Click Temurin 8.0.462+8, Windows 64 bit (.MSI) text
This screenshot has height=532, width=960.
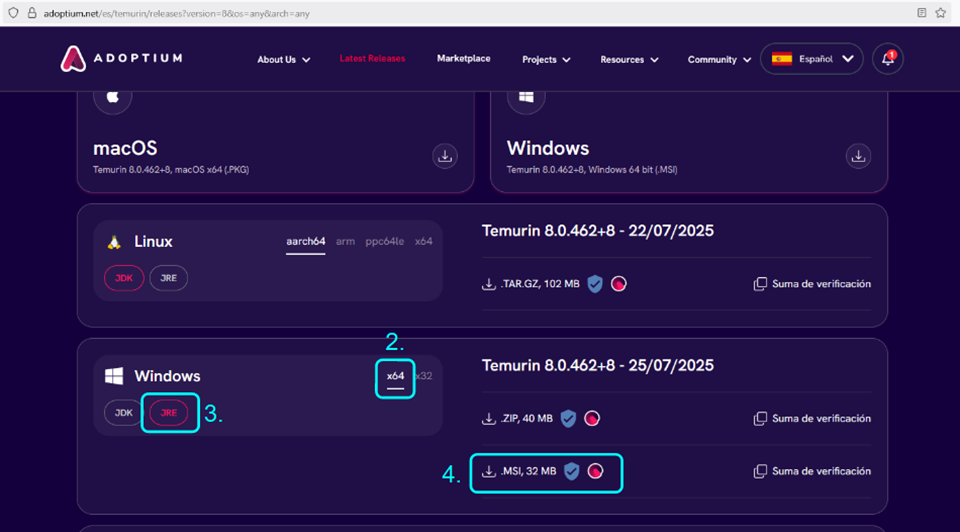(x=592, y=170)
